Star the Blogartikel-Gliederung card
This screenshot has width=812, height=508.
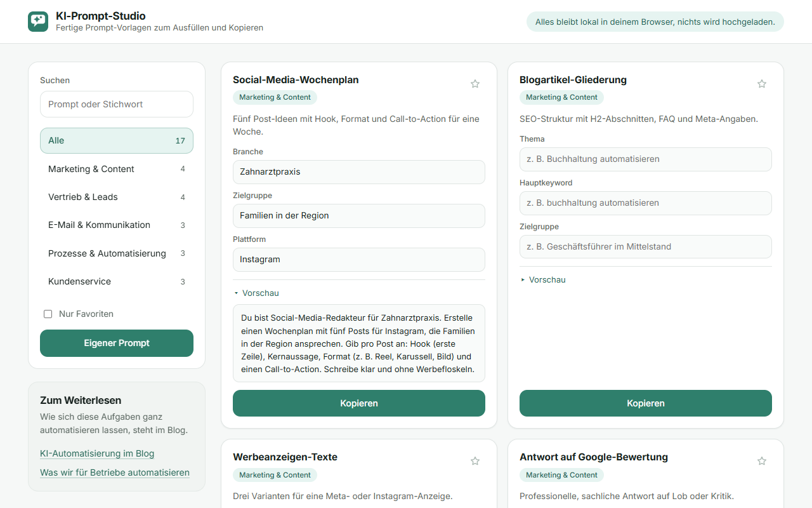point(762,84)
